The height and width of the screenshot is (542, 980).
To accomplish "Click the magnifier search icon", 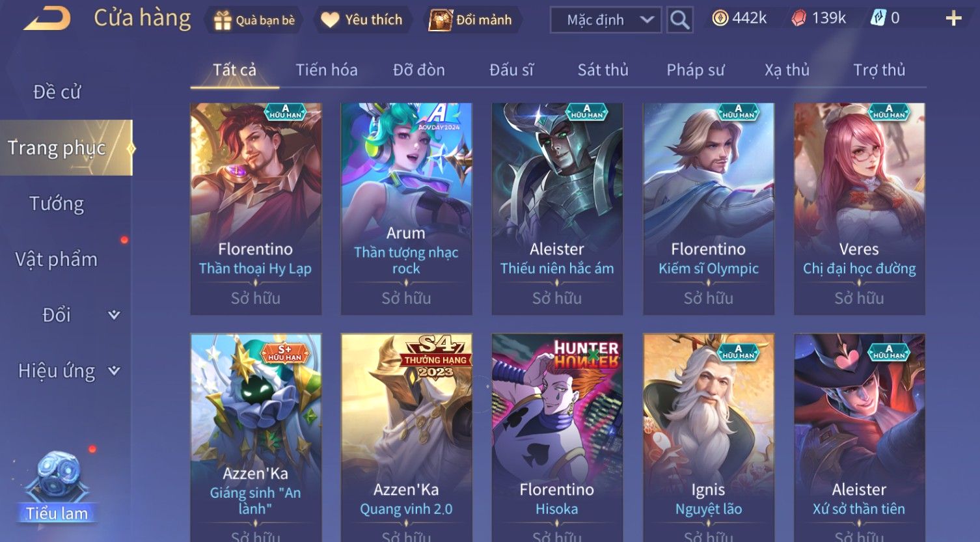I will click(679, 20).
